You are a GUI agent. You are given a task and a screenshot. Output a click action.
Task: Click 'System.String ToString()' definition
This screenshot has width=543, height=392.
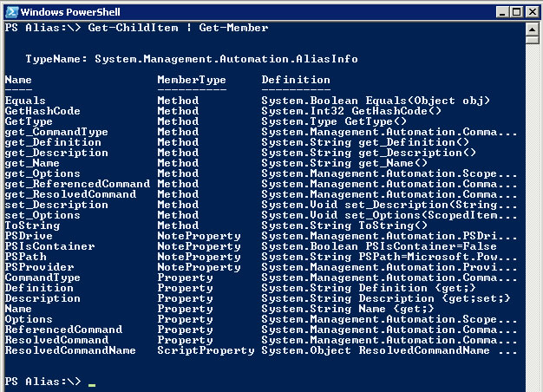coord(344,225)
